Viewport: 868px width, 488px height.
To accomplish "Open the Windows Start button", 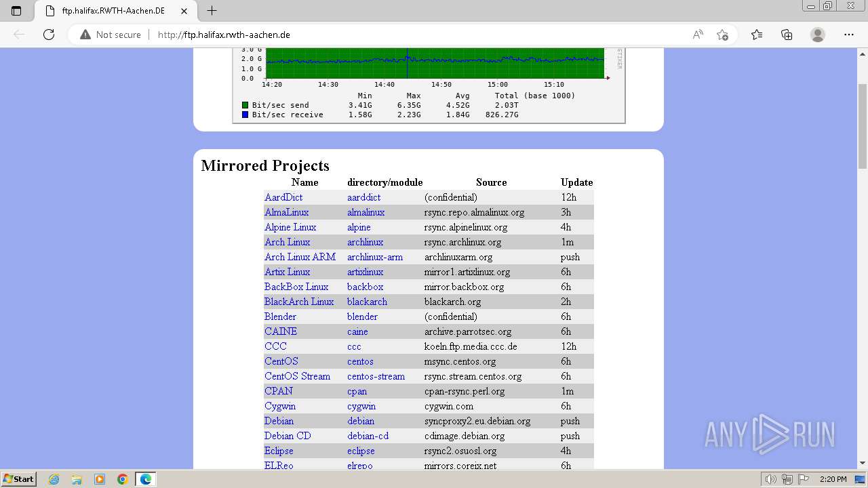I will click(19, 479).
